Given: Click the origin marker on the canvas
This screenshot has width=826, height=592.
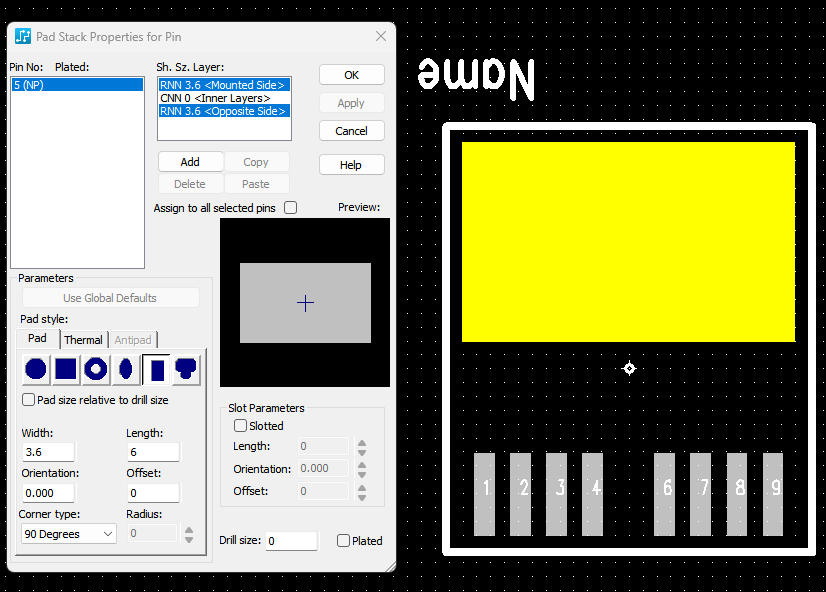Looking at the screenshot, I should coord(629,369).
